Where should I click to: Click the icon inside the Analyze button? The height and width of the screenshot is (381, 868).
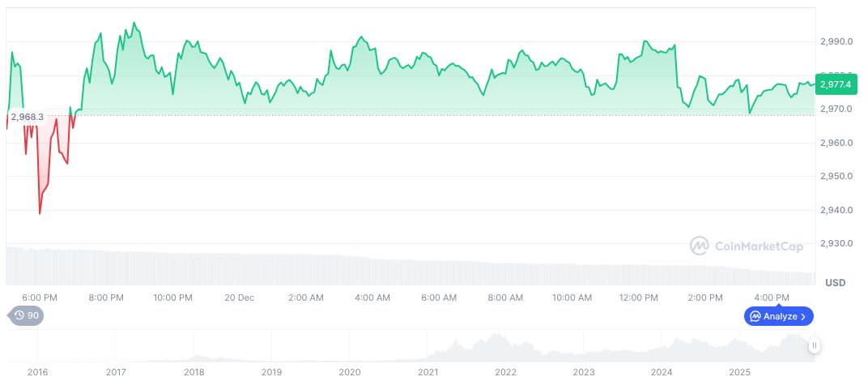[755, 316]
